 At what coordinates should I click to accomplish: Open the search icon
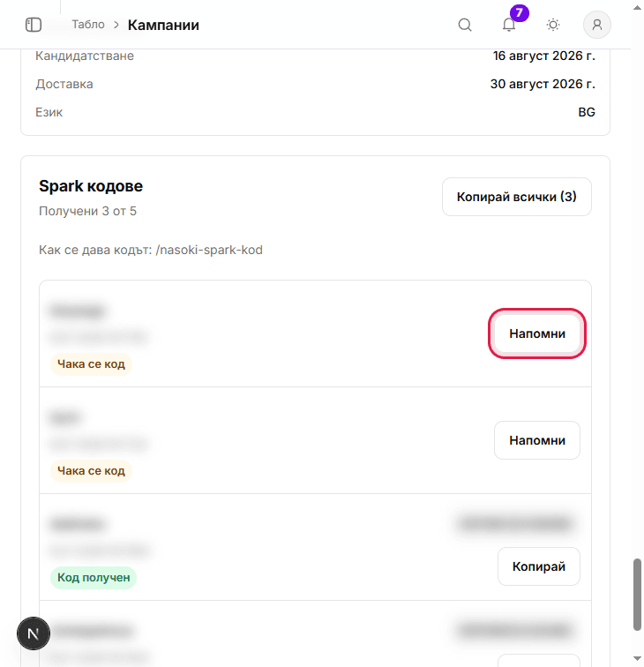pyautogui.click(x=465, y=25)
